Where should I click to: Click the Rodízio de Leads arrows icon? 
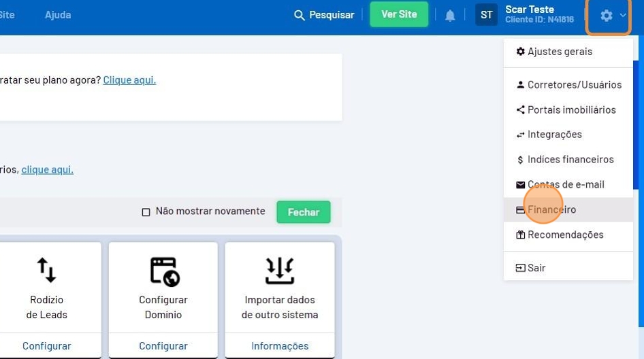point(46,270)
